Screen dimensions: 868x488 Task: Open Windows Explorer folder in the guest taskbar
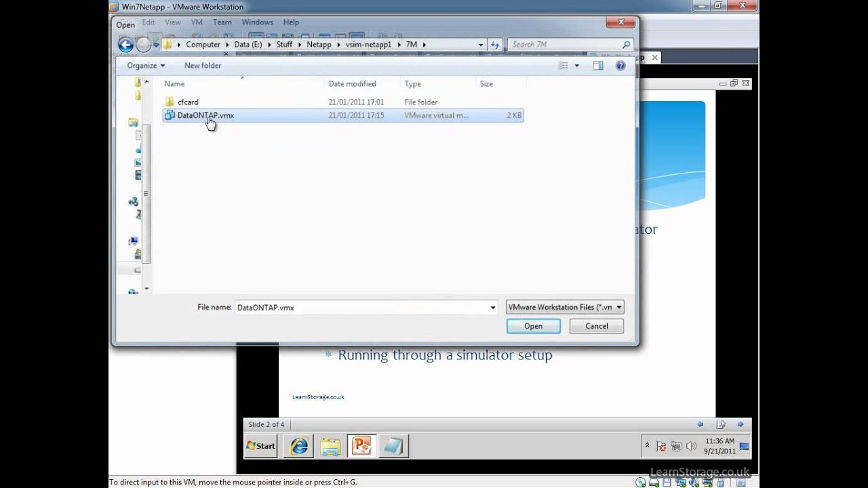[x=330, y=446]
